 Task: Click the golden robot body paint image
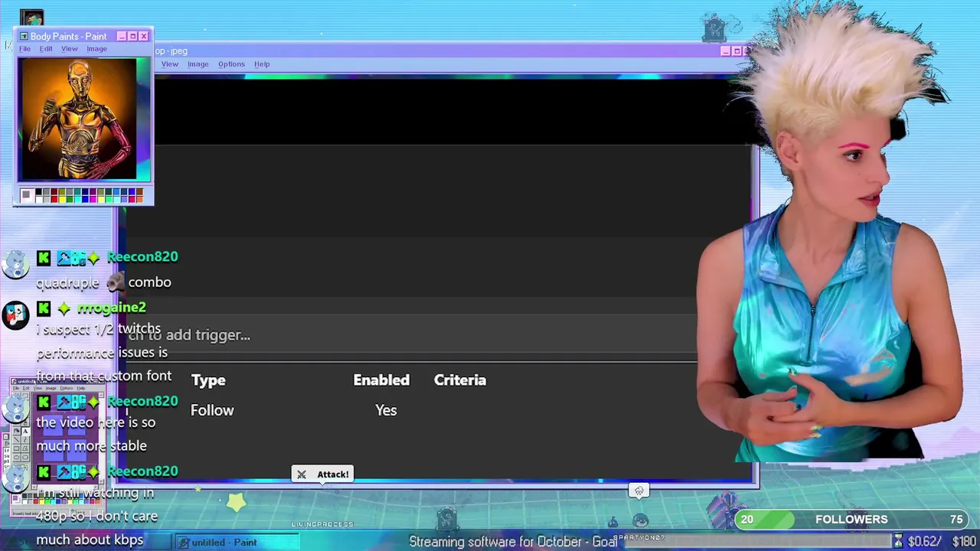point(78,119)
